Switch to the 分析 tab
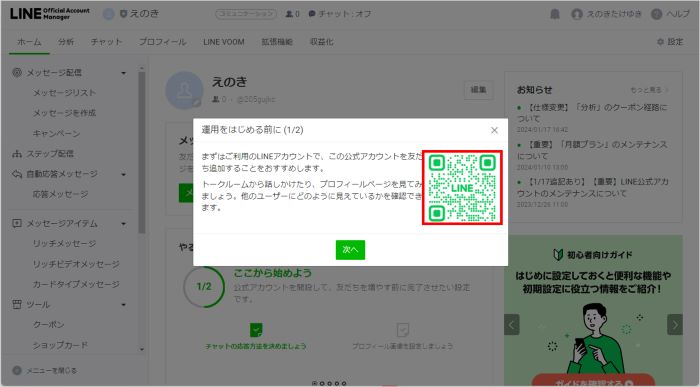The height and width of the screenshot is (387, 700). (66, 42)
